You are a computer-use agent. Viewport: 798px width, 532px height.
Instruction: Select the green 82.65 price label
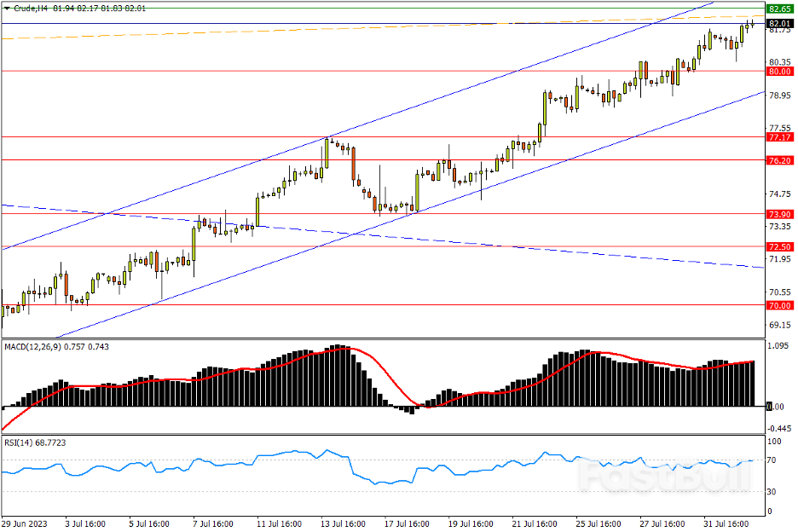[x=777, y=8]
